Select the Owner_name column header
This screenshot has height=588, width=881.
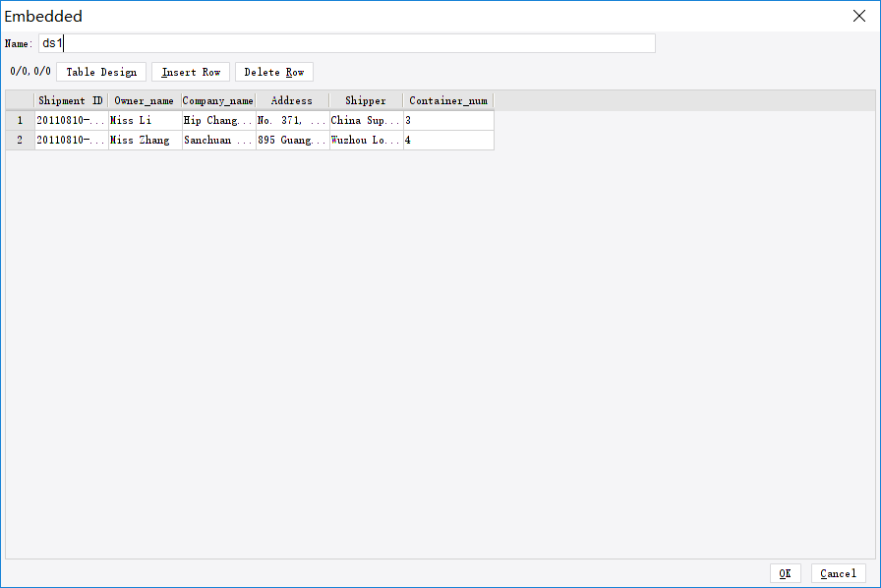click(144, 100)
